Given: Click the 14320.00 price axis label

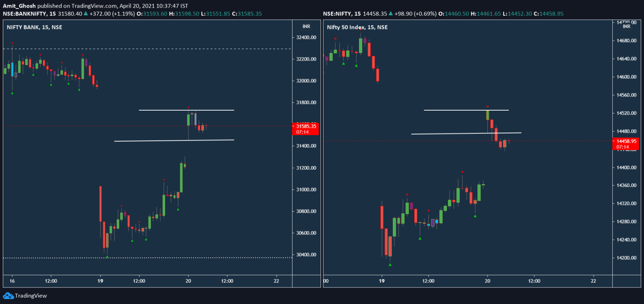Looking at the screenshot, I should click(x=627, y=203).
